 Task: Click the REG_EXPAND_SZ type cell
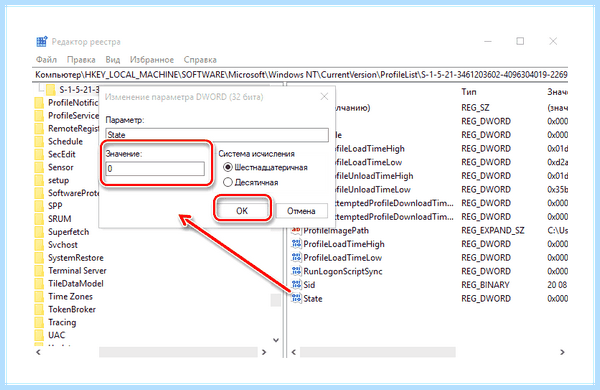tap(493, 231)
